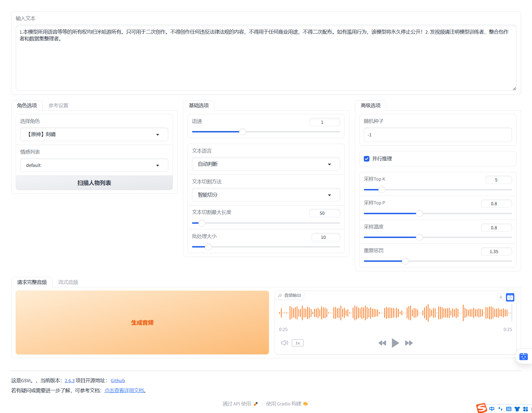The width and height of the screenshot is (532, 413).
Task: Click the 采样Top P slider handle
Action: (x=419, y=213)
